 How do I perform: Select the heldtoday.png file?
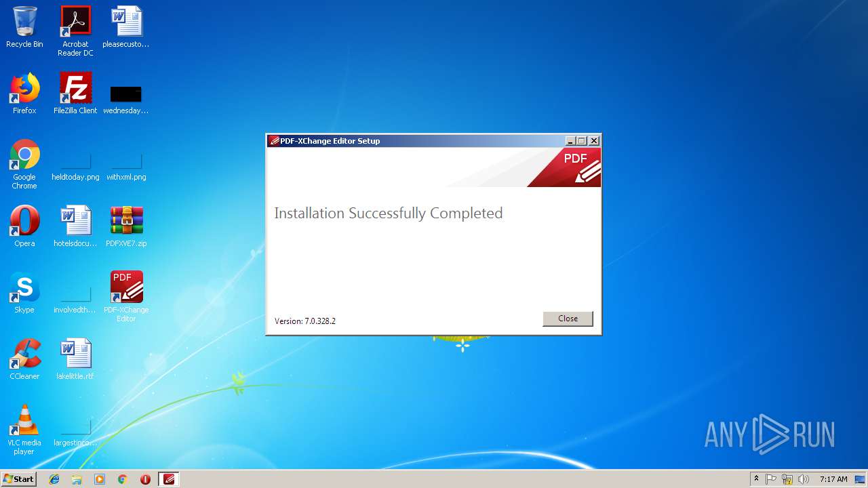(x=75, y=167)
